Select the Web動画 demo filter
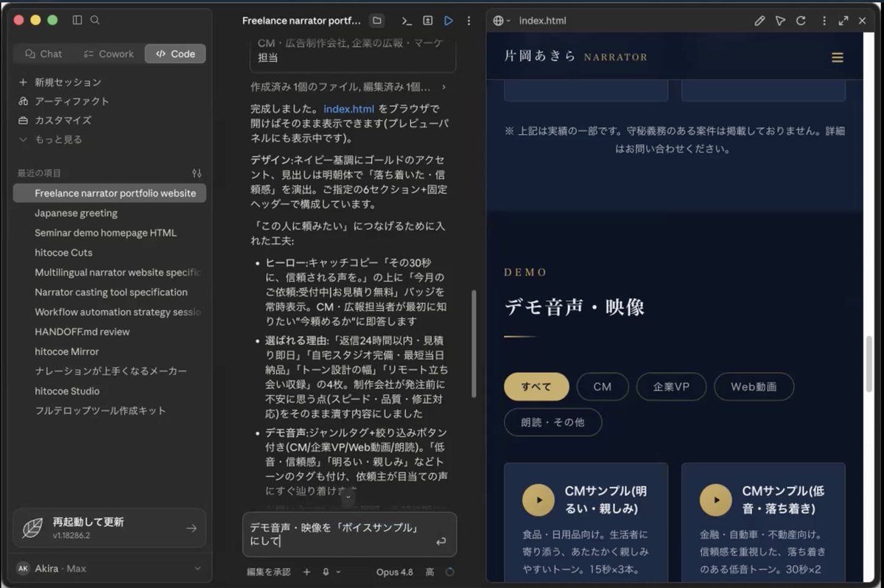Screen dimensions: 884x588 coord(754,386)
